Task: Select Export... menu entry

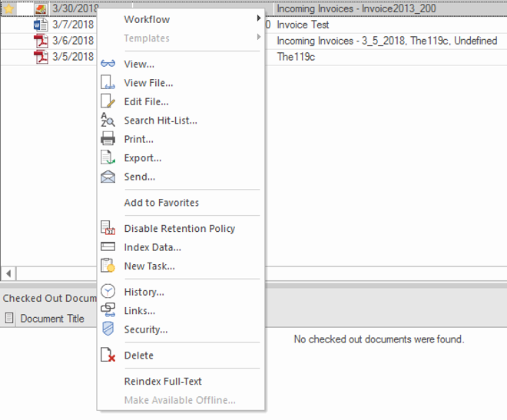Action: 181,157
